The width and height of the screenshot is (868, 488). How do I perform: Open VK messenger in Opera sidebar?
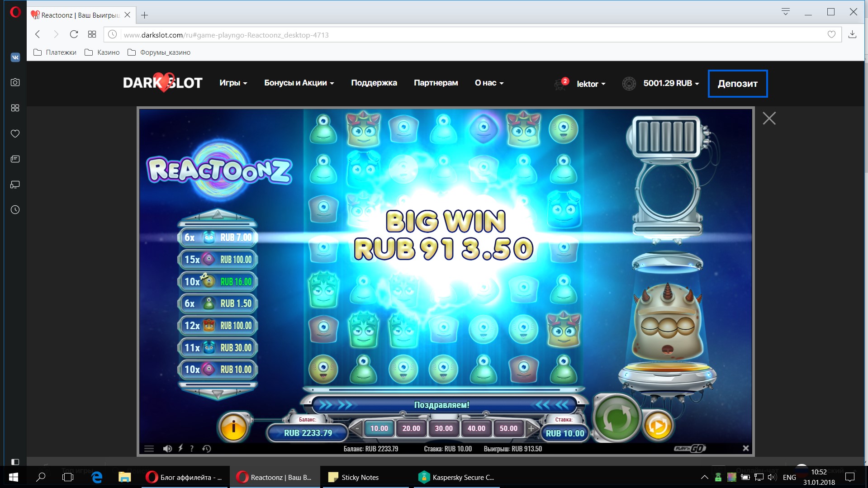15,57
